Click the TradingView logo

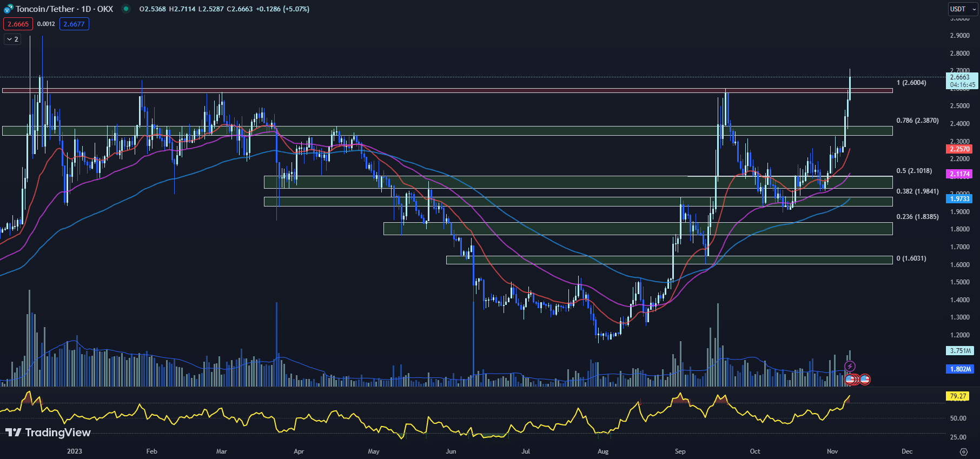tap(48, 433)
